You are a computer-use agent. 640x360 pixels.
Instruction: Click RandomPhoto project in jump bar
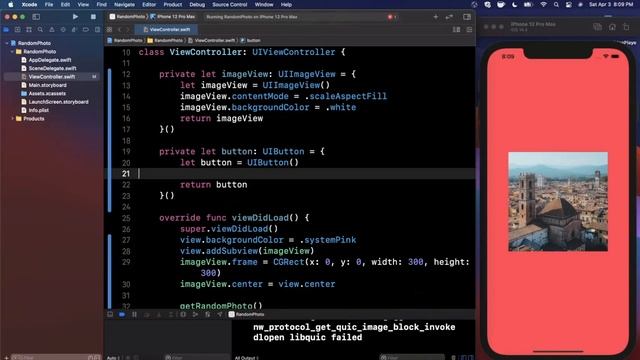pyautogui.click(x=125, y=40)
